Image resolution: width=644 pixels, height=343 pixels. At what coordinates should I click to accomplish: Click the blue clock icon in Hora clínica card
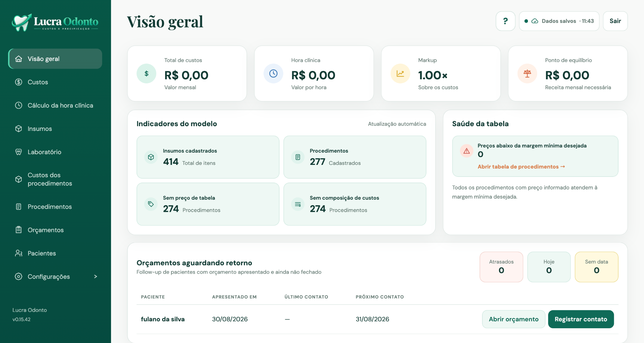[x=274, y=74]
